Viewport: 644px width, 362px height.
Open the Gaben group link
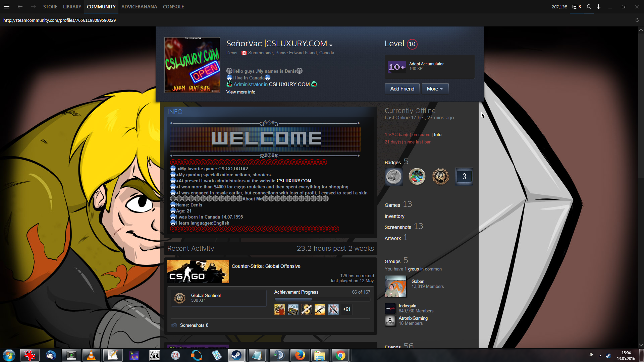[x=418, y=281]
